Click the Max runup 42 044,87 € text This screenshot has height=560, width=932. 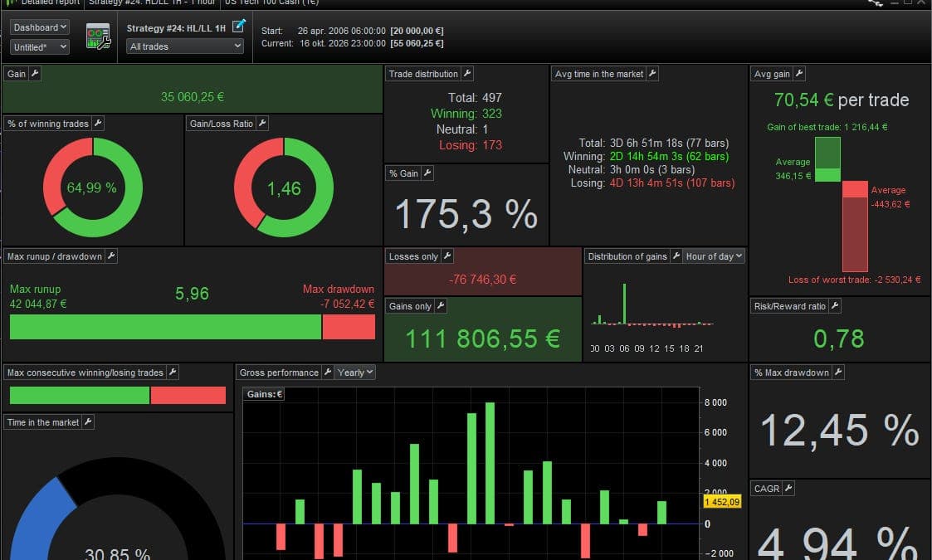[x=38, y=296]
